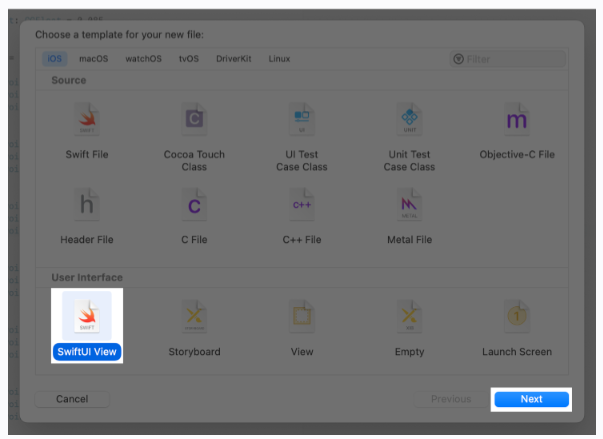Click the C++ File label
Image resolution: width=603 pixels, height=439 pixels.
(x=302, y=240)
